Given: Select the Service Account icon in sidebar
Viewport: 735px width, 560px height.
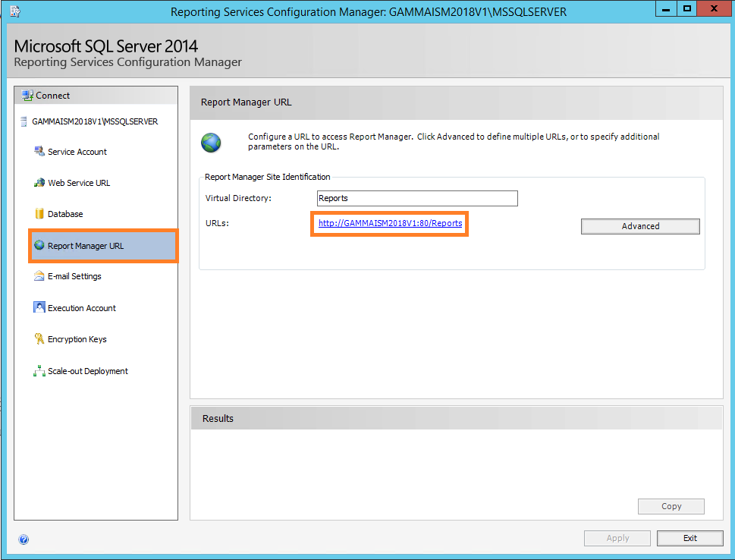Looking at the screenshot, I should tap(39, 151).
